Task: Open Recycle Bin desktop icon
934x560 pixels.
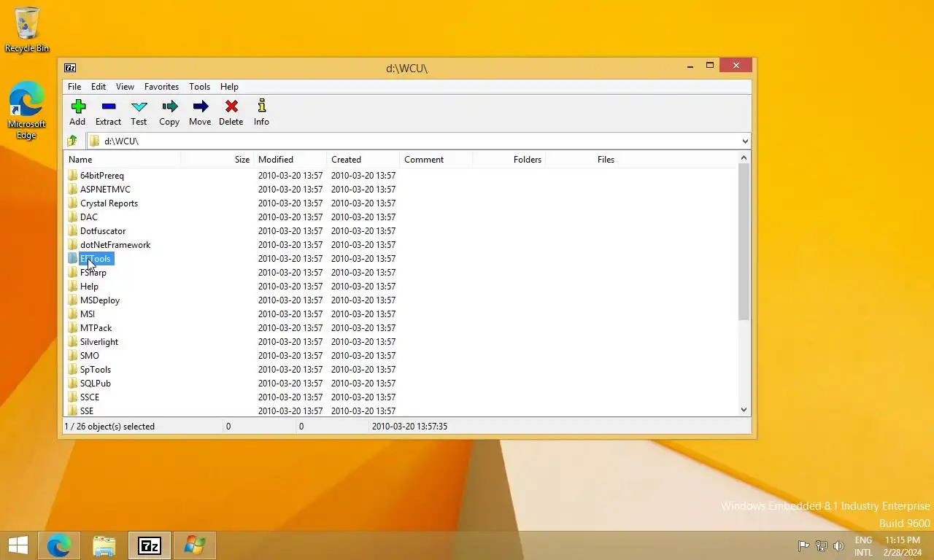Action: coord(27,30)
